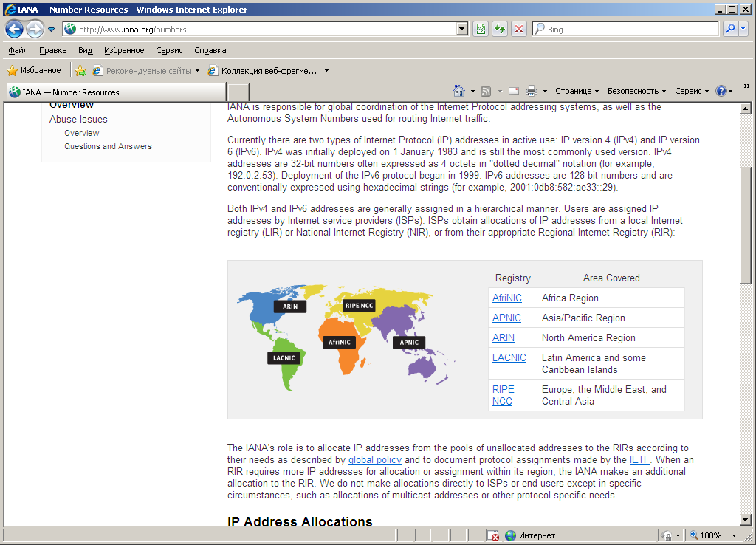756x545 pixels.
Task: Click the 100% zoom level button
Action: coord(706,535)
